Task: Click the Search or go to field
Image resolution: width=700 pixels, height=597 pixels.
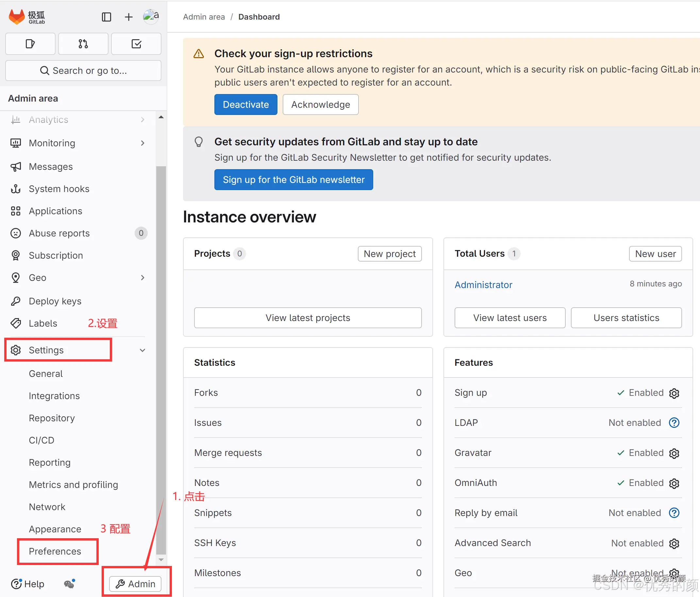Action: pos(83,71)
